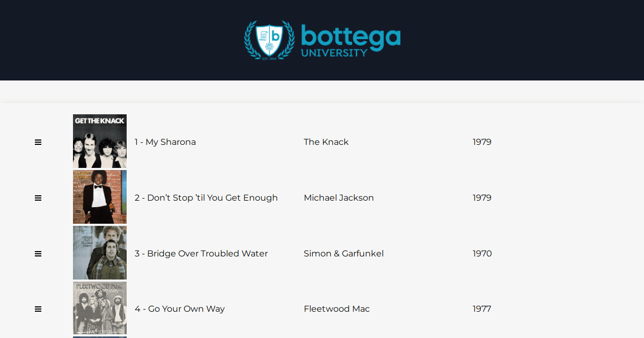The image size is (644, 338).
Task: Select the Fleetwood Mac album cover image
Action: pyautogui.click(x=100, y=308)
